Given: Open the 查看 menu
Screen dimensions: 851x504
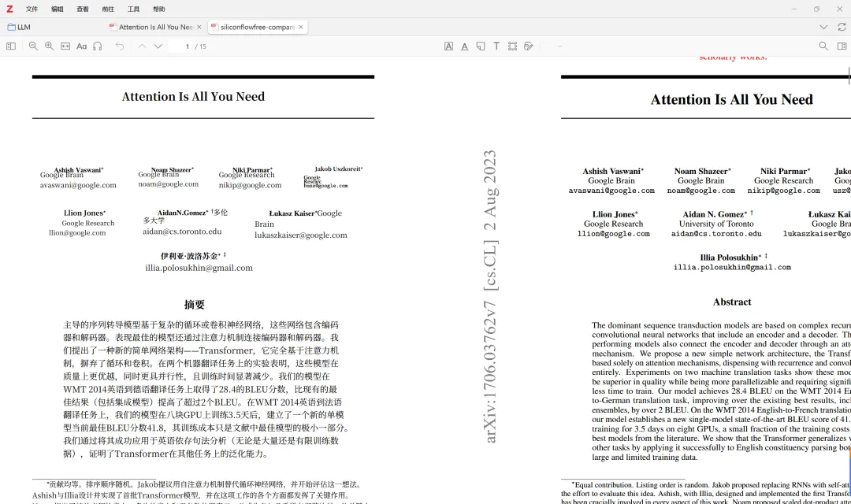Looking at the screenshot, I should pos(83,9).
